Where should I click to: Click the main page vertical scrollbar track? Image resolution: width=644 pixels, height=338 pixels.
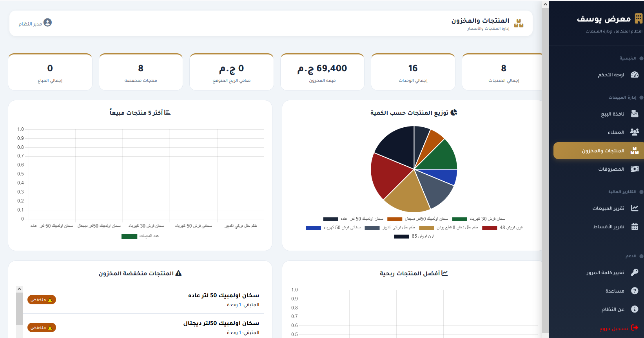pyautogui.click(x=545, y=170)
